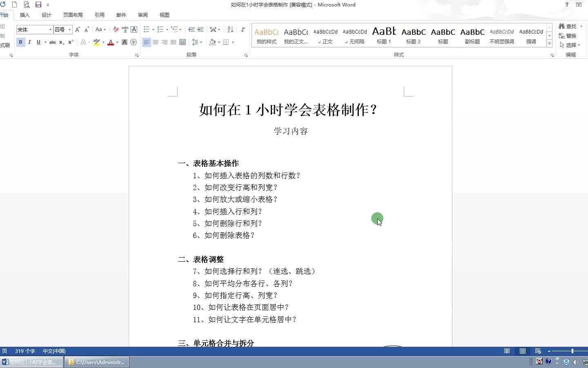Apply the 强调 emphasis style
The height and width of the screenshot is (368, 588).
[x=531, y=36]
